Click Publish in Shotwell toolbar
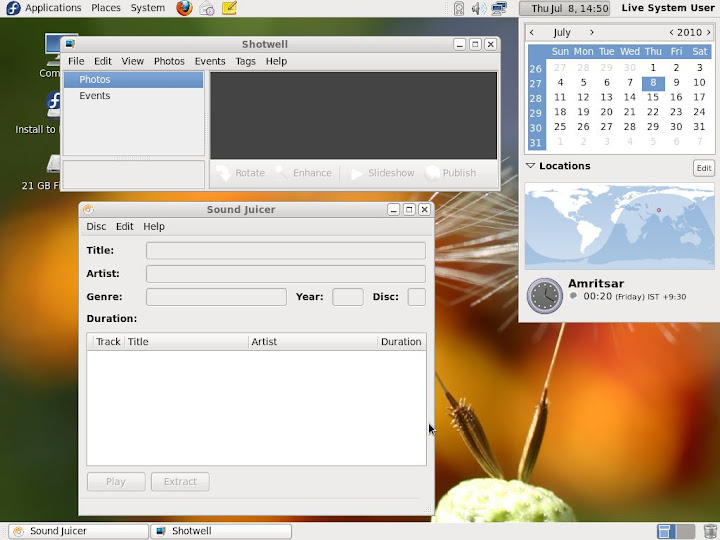Screen dimensions: 720x540 tap(451, 173)
